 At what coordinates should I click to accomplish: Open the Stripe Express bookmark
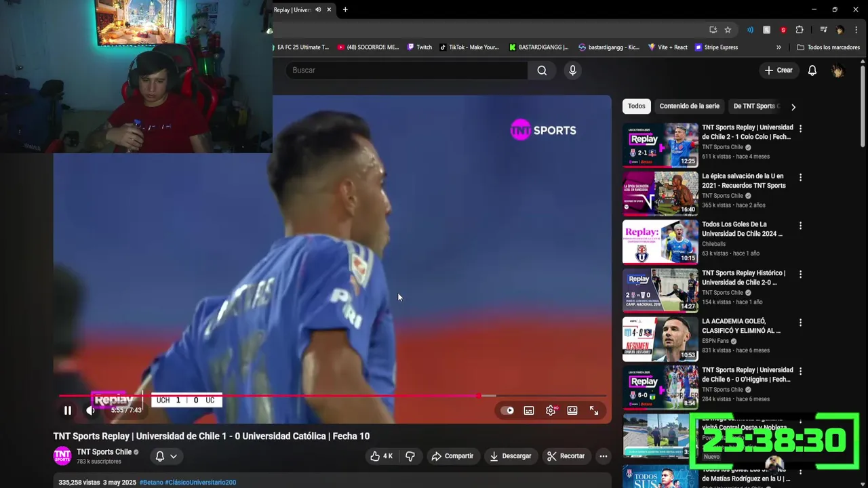click(x=717, y=47)
